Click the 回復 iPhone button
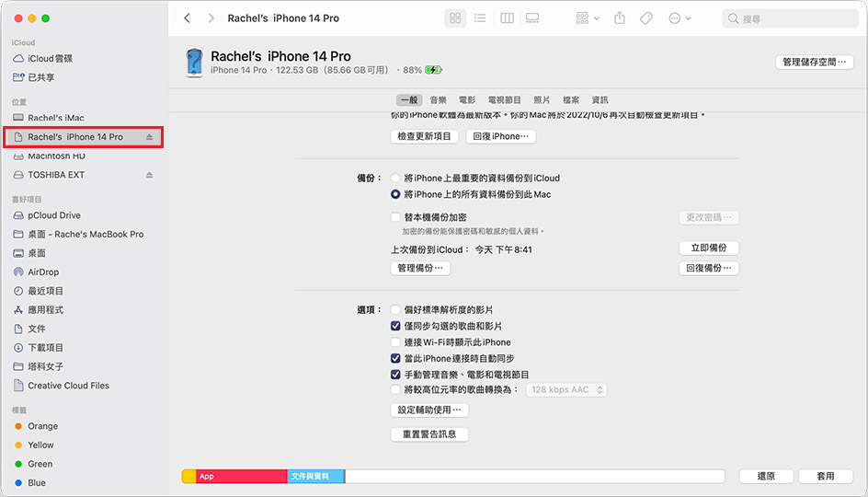868x497 pixels. (x=500, y=136)
